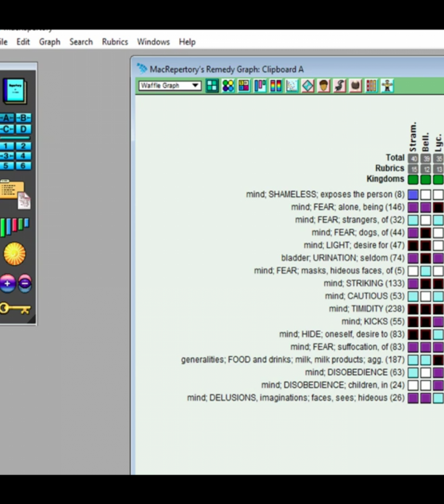
Task: Select the rainbow columns graph icon
Action: (276, 86)
